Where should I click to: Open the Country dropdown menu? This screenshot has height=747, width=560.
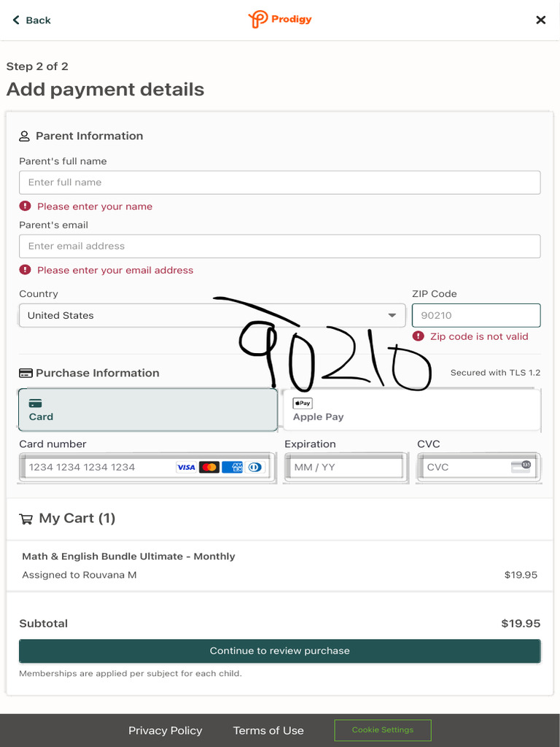211,316
